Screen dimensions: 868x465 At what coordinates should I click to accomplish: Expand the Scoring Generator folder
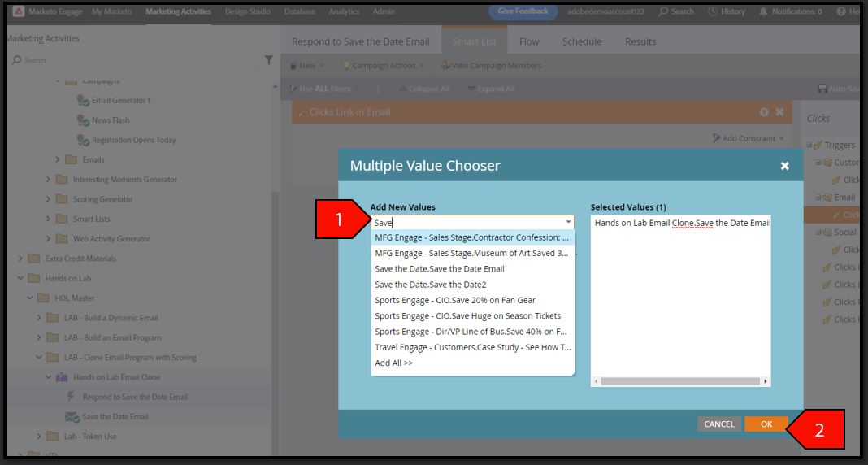[48, 199]
